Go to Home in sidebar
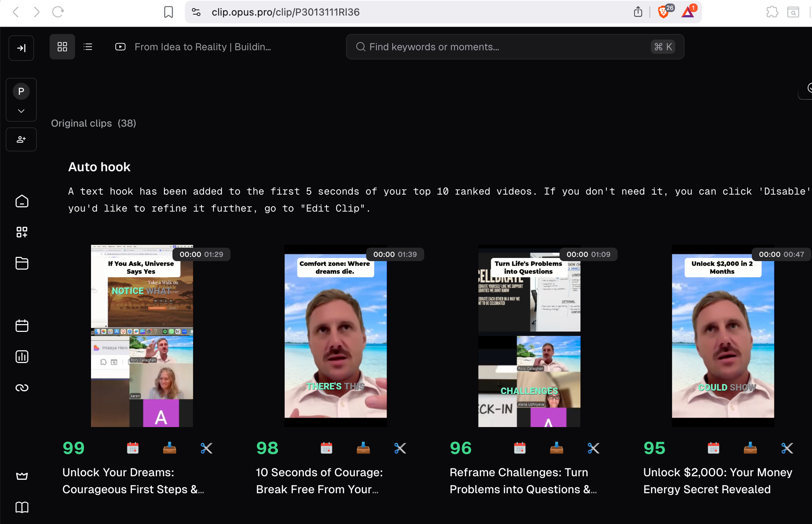Image resolution: width=812 pixels, height=524 pixels. tap(22, 201)
